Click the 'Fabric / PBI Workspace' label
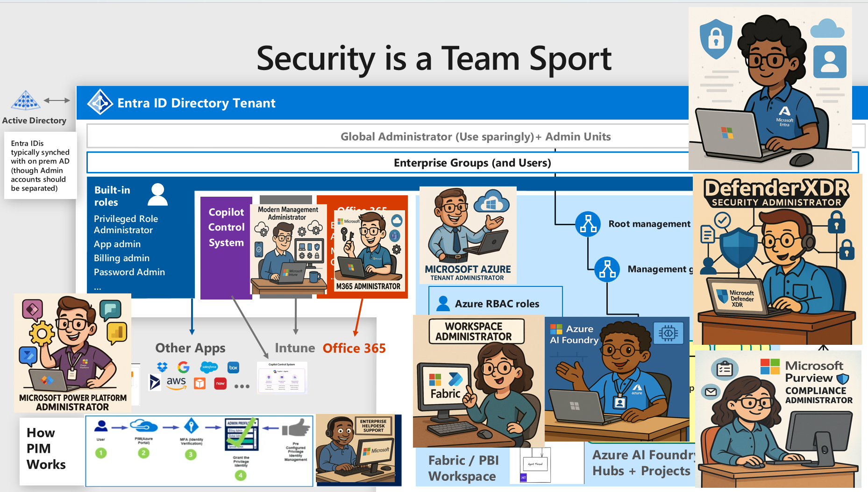Screen dimensions: 868x492 click(463, 468)
